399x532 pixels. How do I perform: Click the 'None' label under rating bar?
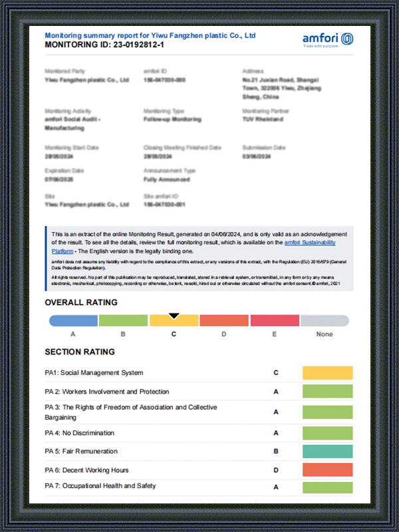[x=325, y=334]
